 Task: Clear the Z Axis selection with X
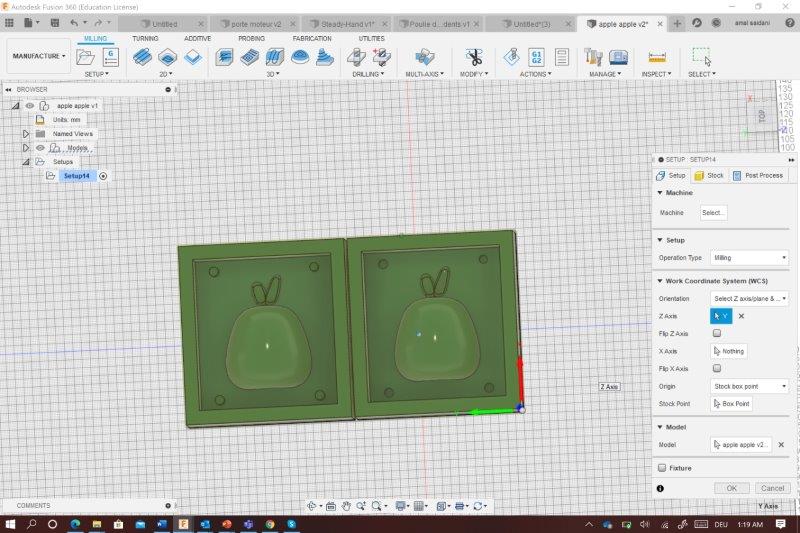741,316
